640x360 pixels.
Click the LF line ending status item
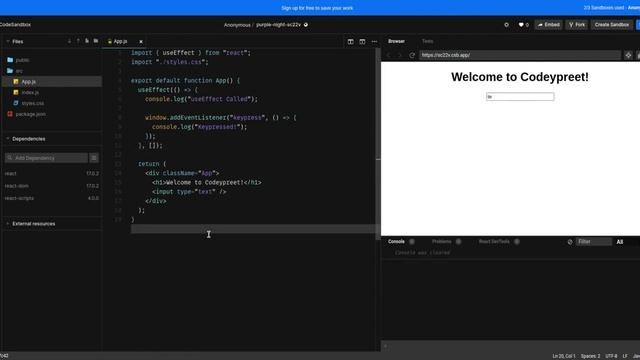coord(625,356)
